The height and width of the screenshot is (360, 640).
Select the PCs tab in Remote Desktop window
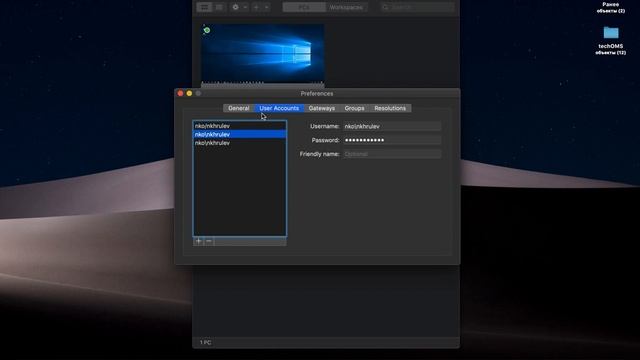pyautogui.click(x=304, y=7)
